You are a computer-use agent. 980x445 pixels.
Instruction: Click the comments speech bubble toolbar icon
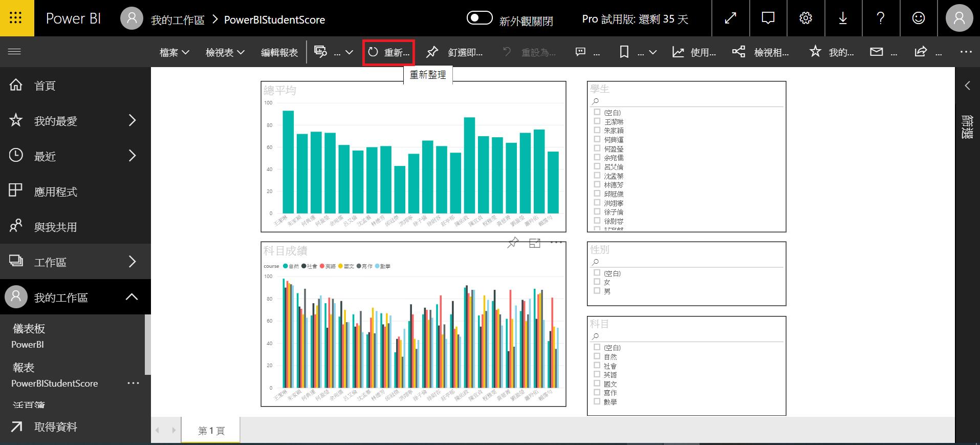coord(580,52)
